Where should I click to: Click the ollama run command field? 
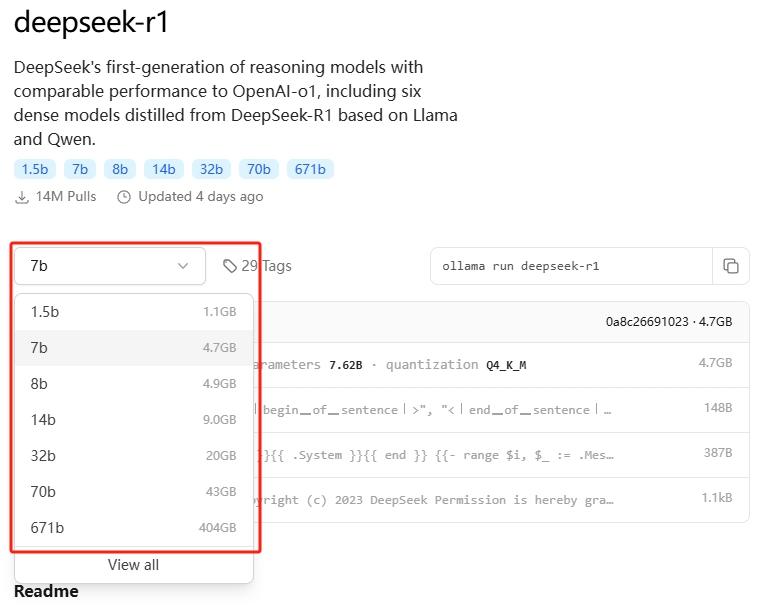tap(570, 266)
